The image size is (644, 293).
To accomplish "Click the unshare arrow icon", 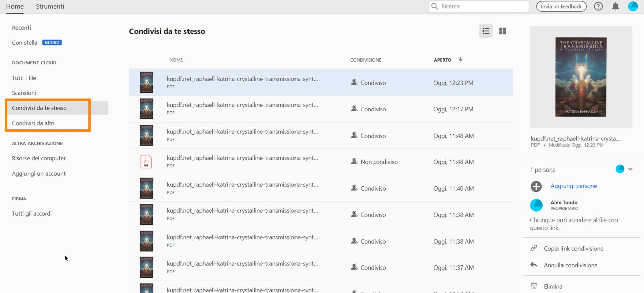I will pyautogui.click(x=534, y=265).
